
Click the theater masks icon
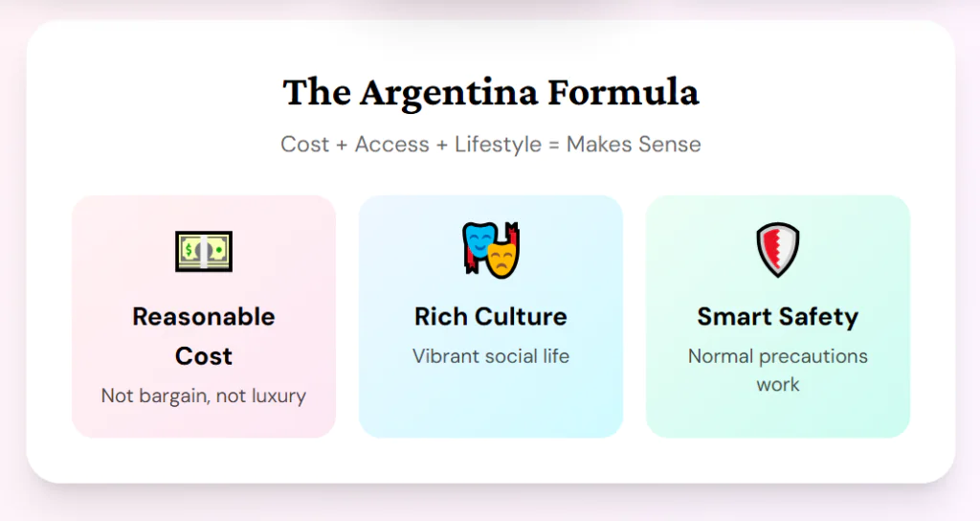click(x=491, y=249)
